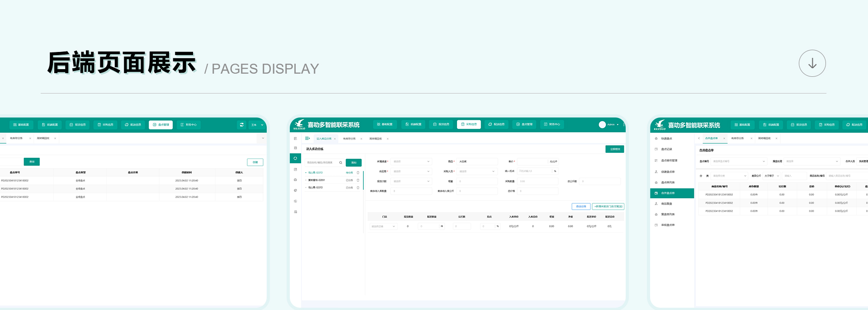Click the highlighted circle icon in narrow sidebar
This screenshot has width=868, height=310.
click(x=295, y=158)
